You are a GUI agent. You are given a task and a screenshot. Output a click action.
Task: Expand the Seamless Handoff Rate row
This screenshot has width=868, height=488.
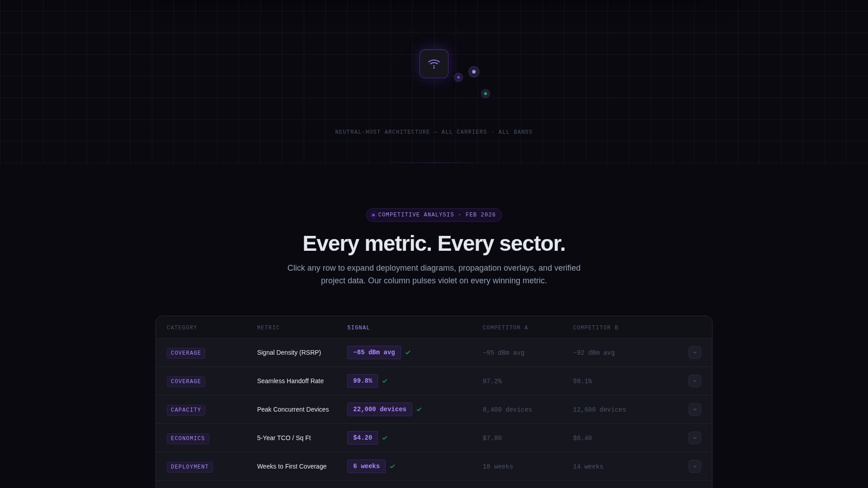tap(694, 381)
